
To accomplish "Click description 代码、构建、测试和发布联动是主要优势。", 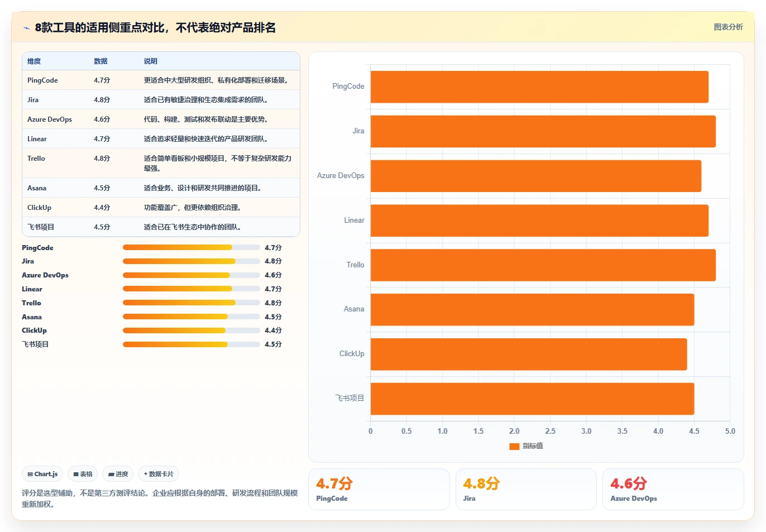I will coord(206,119).
